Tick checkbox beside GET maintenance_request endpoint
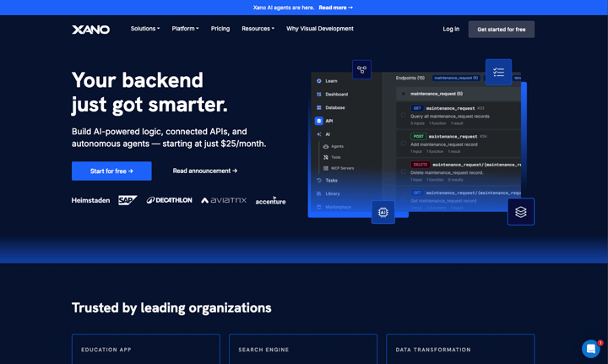608x364 pixels. pyautogui.click(x=404, y=116)
